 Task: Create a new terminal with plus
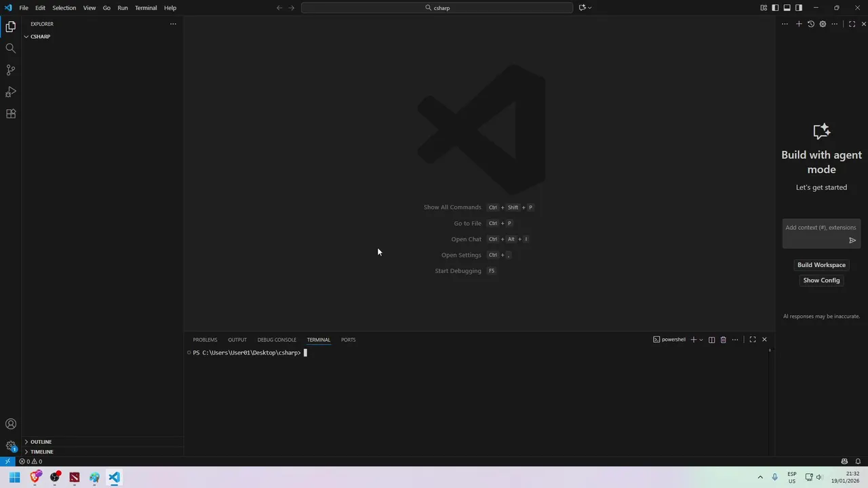[x=693, y=340]
